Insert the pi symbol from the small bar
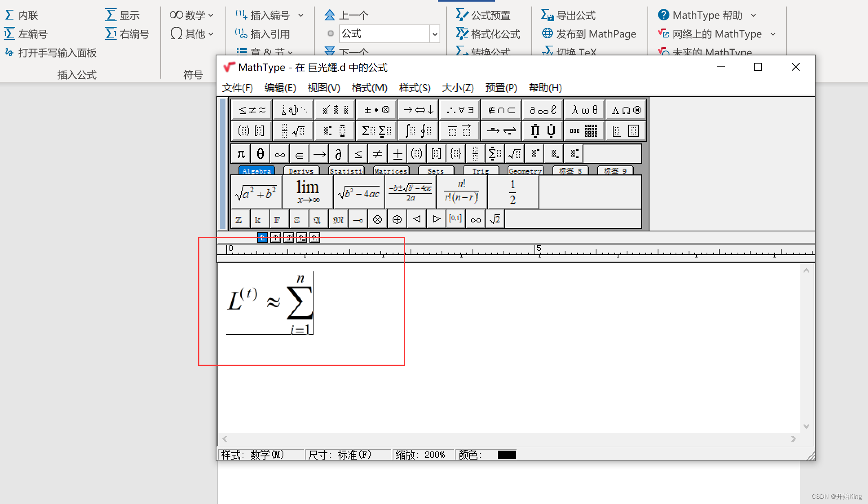This screenshot has width=868, height=504. (x=240, y=154)
